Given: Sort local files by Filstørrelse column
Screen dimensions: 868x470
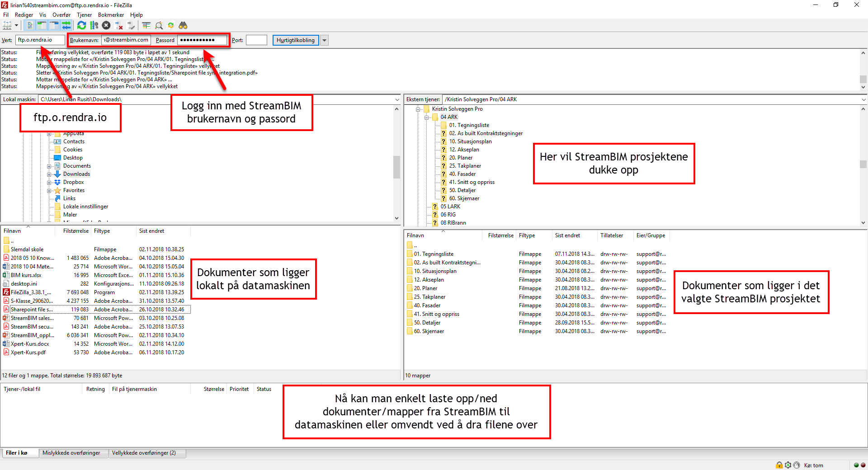Looking at the screenshot, I should point(75,231).
